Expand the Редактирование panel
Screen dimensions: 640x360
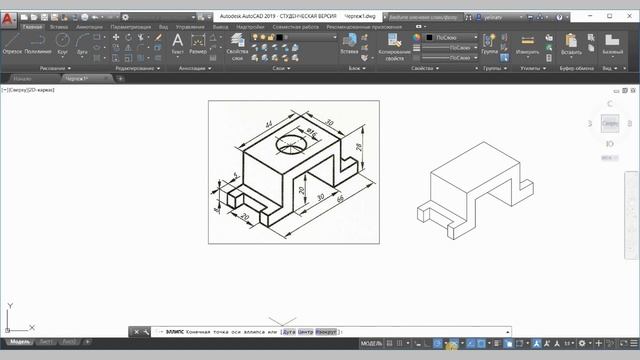[138, 68]
